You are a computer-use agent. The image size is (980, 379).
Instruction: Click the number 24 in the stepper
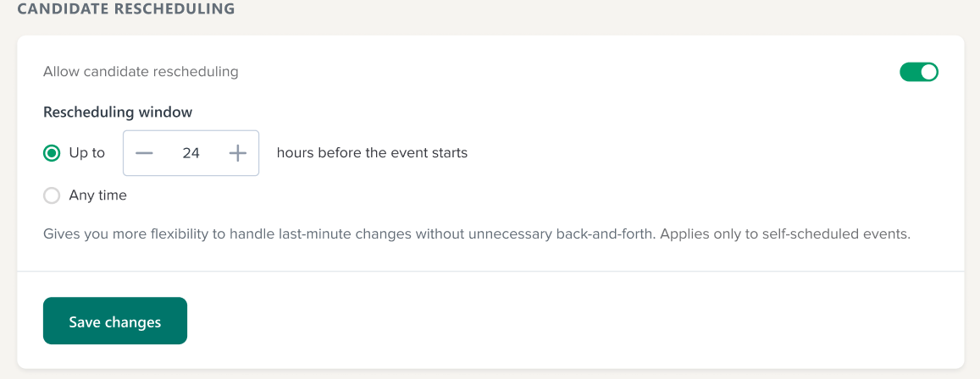[x=191, y=153]
